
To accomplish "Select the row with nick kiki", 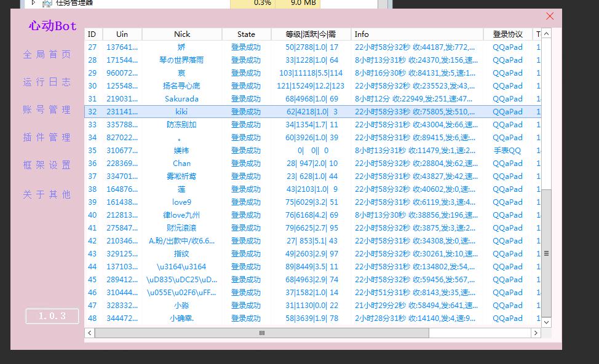I will pos(181,112).
